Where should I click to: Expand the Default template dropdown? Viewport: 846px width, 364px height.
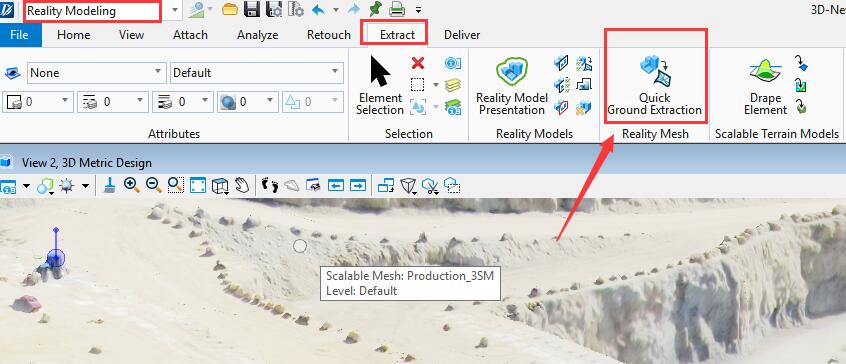(x=257, y=73)
